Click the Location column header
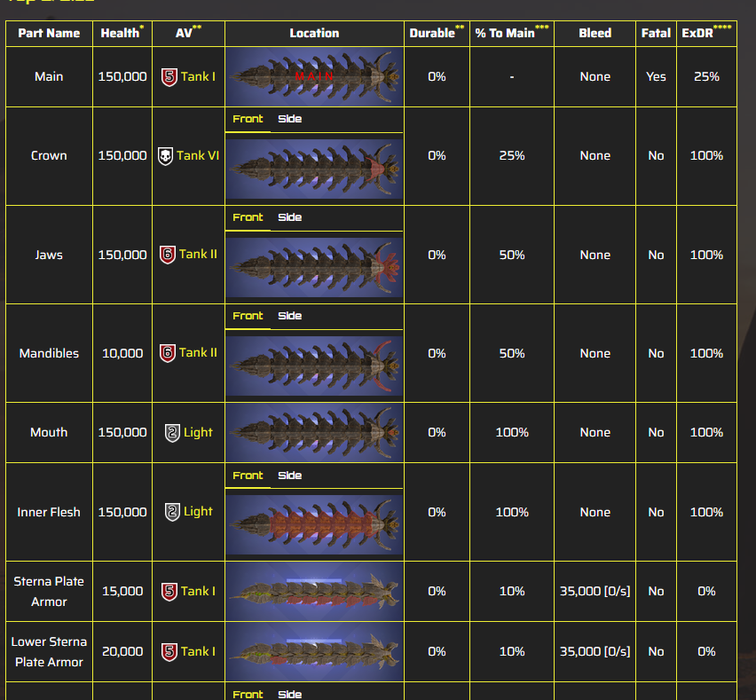This screenshot has width=756, height=700. (314, 33)
